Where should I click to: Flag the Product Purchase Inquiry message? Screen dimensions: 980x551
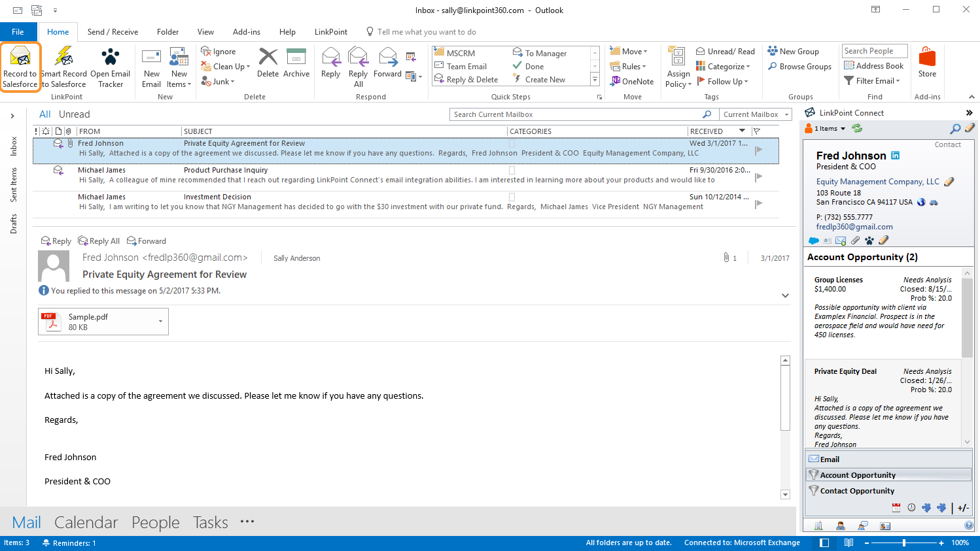tap(759, 176)
